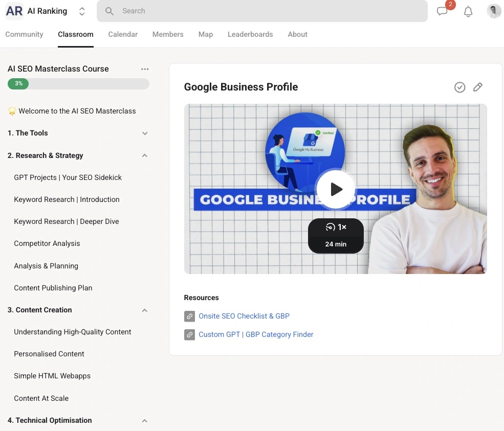
Task: Select the Classroom tab
Action: [76, 34]
